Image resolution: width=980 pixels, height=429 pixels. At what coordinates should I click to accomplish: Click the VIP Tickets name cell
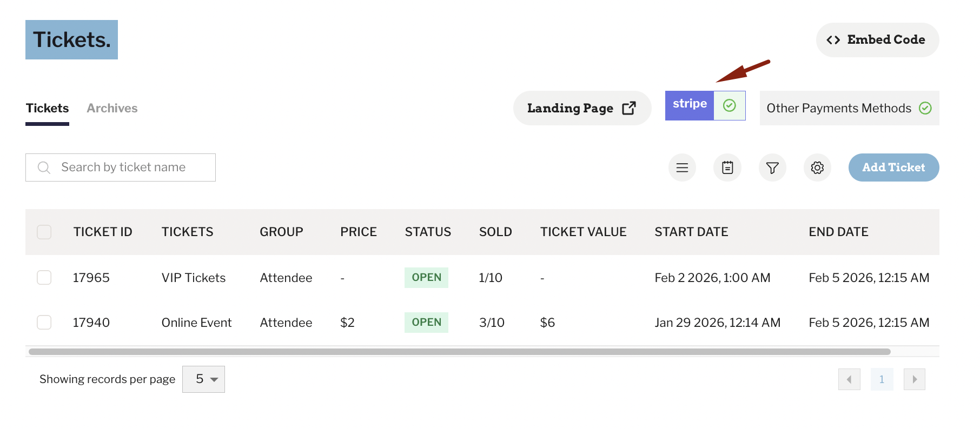[x=194, y=278]
